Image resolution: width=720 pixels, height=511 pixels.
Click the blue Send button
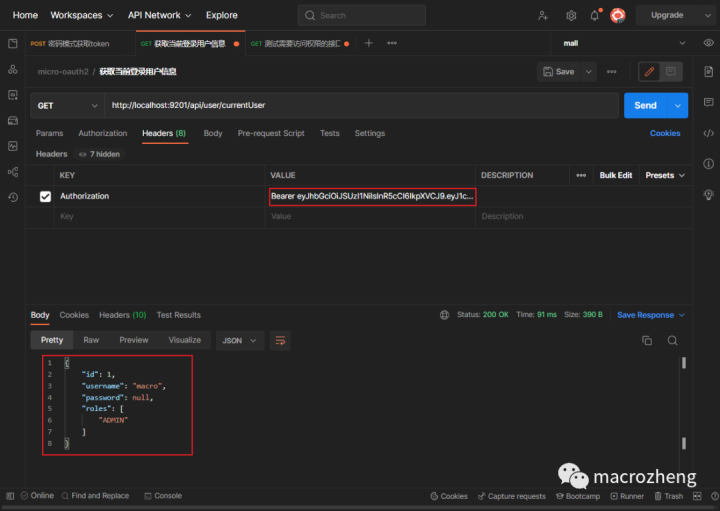point(646,106)
